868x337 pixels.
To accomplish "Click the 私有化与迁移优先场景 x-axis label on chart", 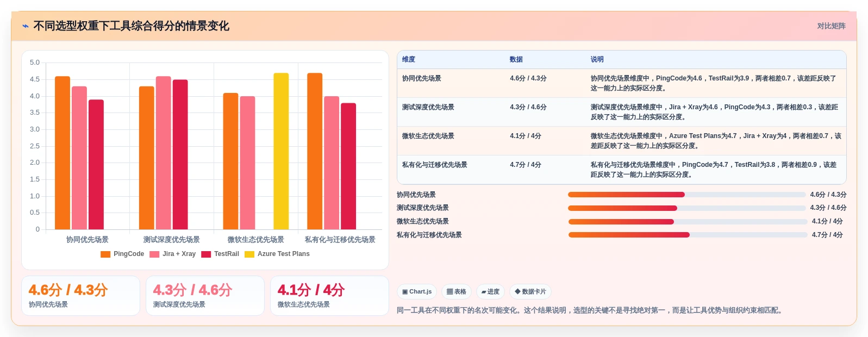I will point(340,240).
